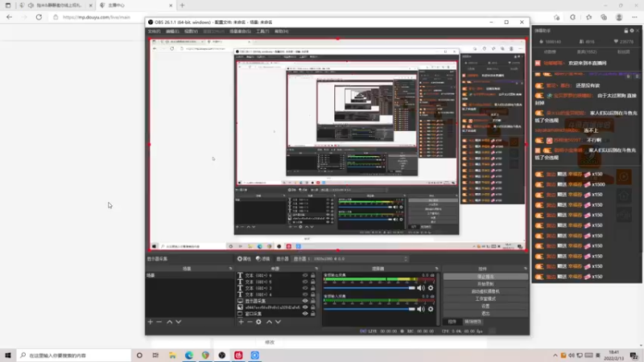Open the 文件(F) menu in OBS
This screenshot has width=644, height=362.
pos(154,31)
